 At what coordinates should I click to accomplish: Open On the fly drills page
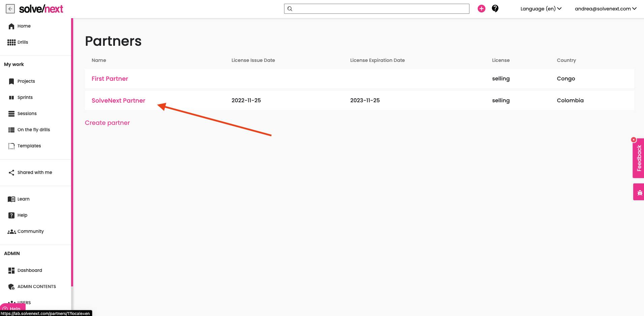coord(34,130)
